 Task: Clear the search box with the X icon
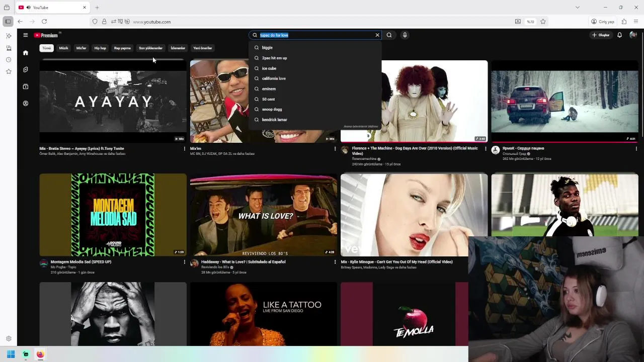377,35
